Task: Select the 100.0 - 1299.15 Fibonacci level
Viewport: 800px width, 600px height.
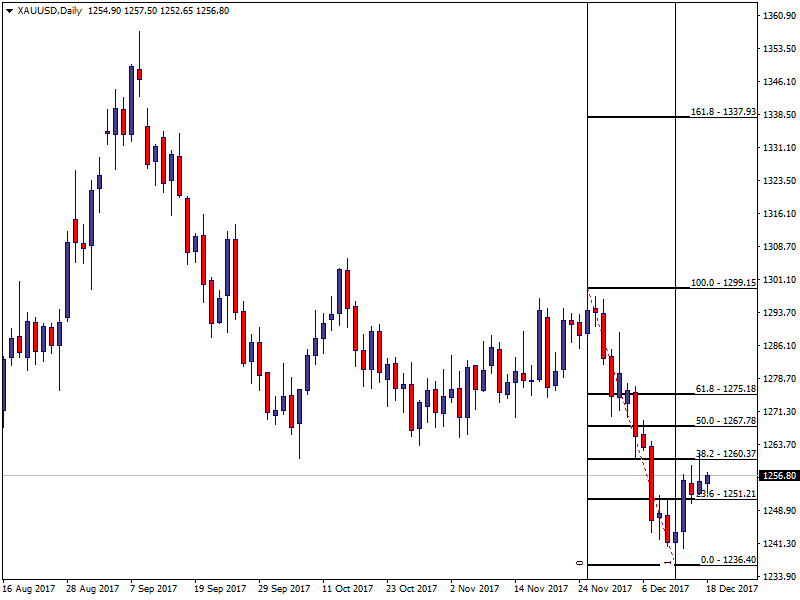Action: point(723,283)
